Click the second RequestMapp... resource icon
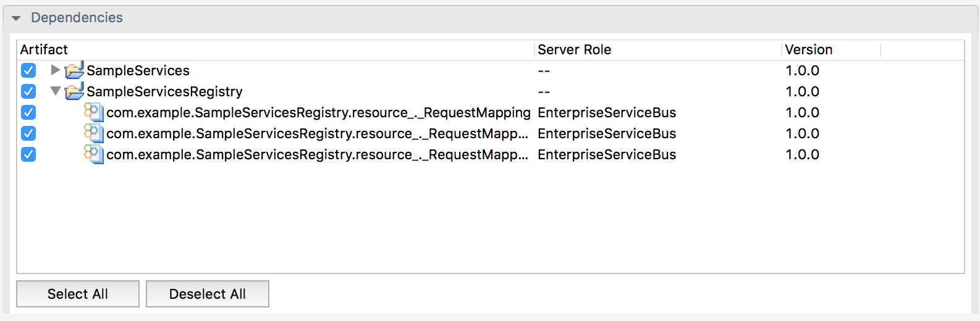The height and width of the screenshot is (321, 980). (93, 133)
